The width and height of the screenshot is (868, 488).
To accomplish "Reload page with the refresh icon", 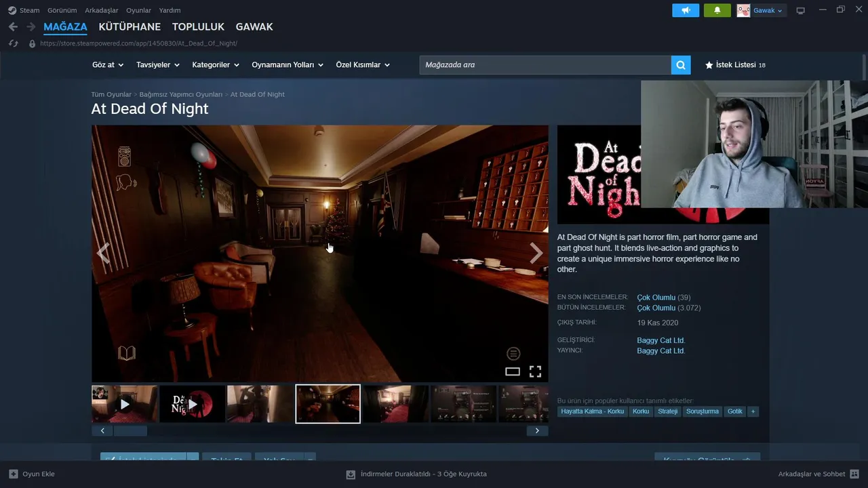I will [13, 43].
